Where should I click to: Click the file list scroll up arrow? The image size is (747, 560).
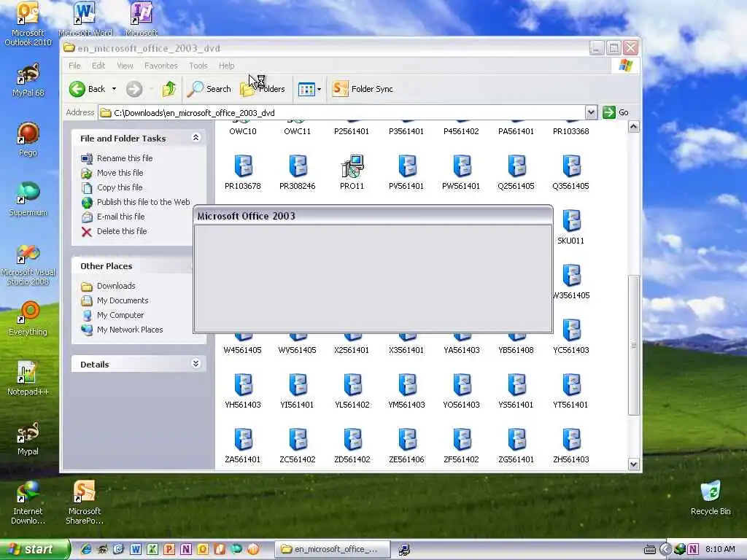point(634,127)
